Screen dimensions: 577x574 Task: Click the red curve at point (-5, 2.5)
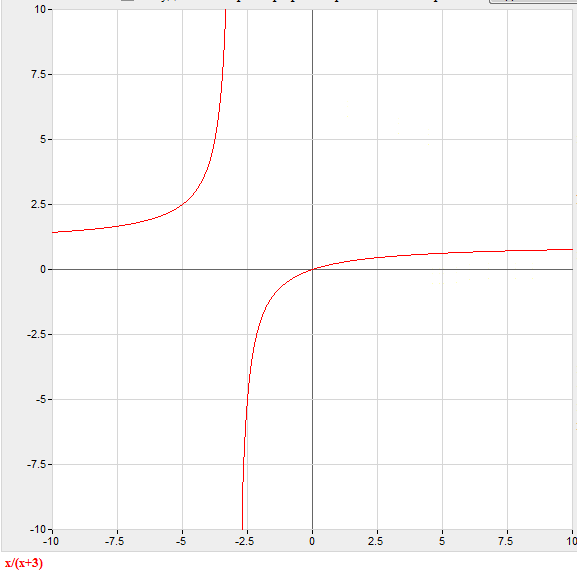(183, 204)
